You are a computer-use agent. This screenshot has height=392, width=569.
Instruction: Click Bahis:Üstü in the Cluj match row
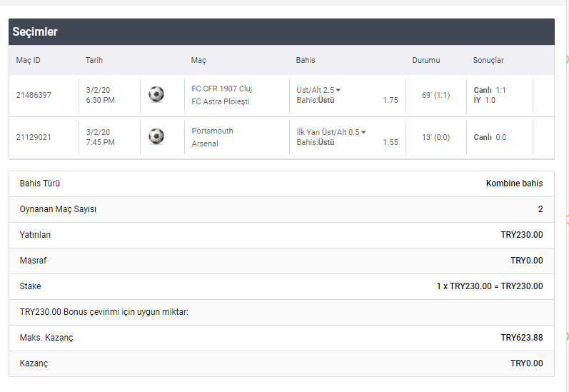click(x=316, y=100)
